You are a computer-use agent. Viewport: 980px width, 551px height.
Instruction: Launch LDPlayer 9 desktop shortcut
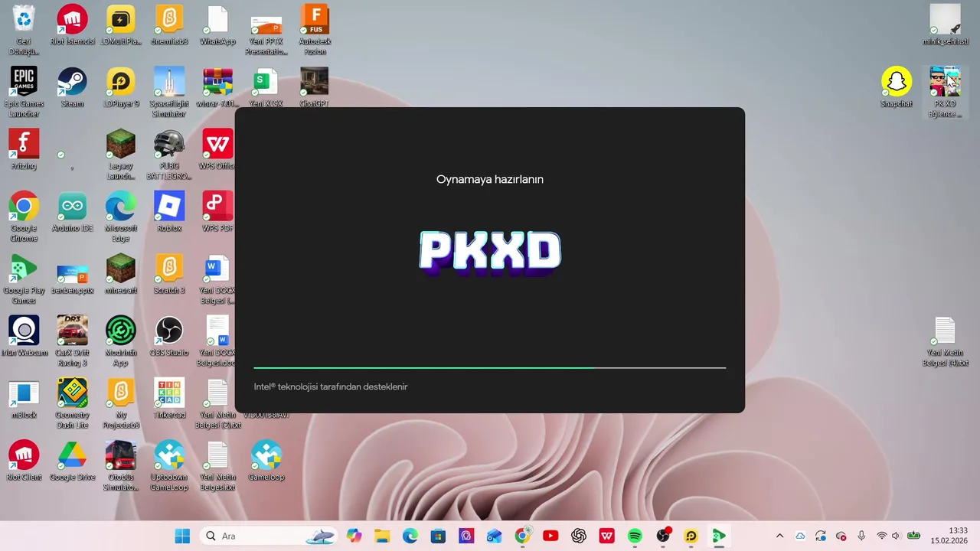click(120, 87)
